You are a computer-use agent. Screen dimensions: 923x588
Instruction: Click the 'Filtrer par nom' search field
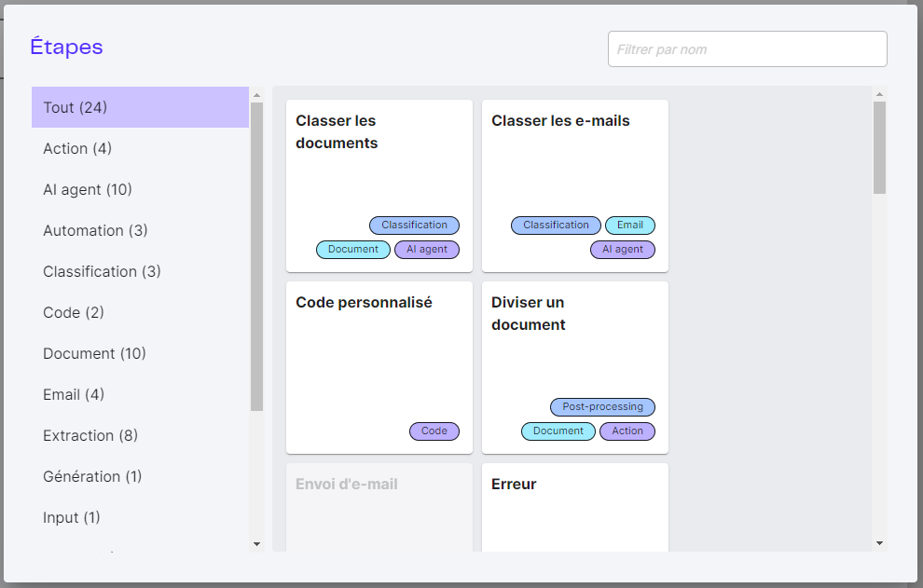[747, 49]
